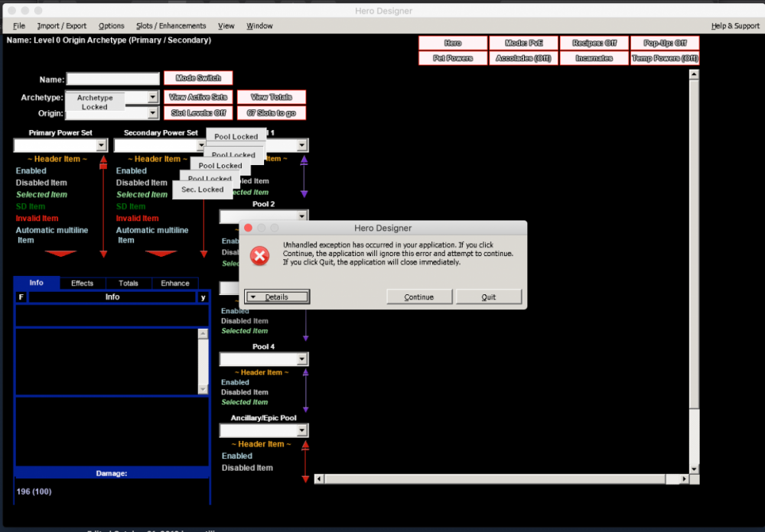Click the Quit button in dialog

coord(489,297)
